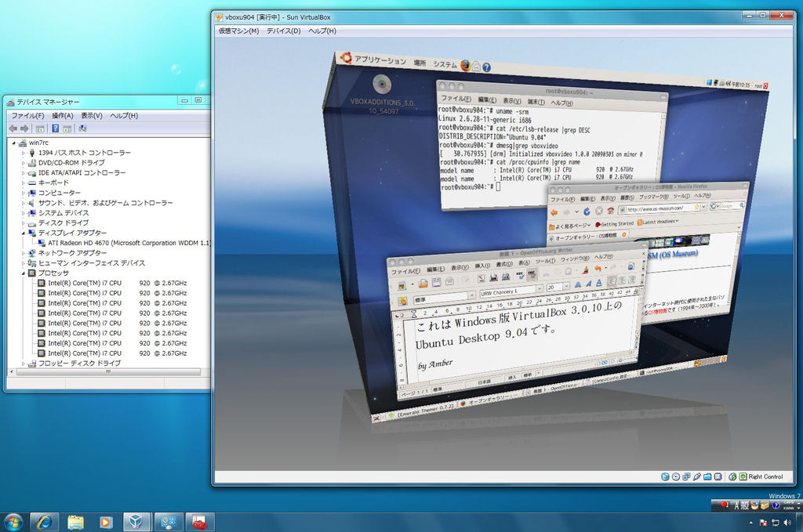Click the VirtualBox network status icon

click(x=686, y=476)
